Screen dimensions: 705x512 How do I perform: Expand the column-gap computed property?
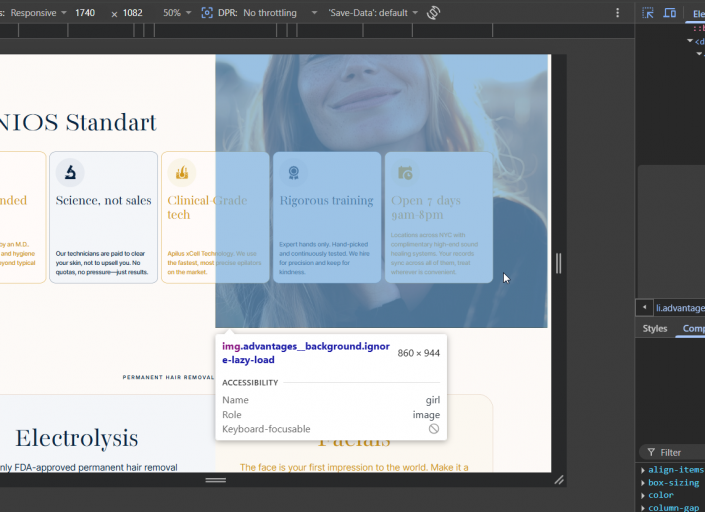click(643, 508)
